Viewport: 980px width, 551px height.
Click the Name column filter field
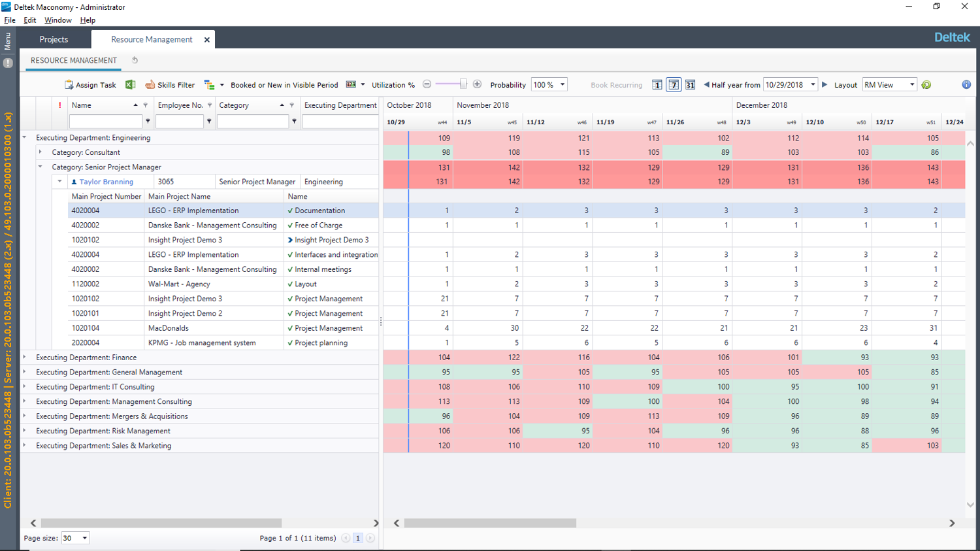click(x=105, y=122)
